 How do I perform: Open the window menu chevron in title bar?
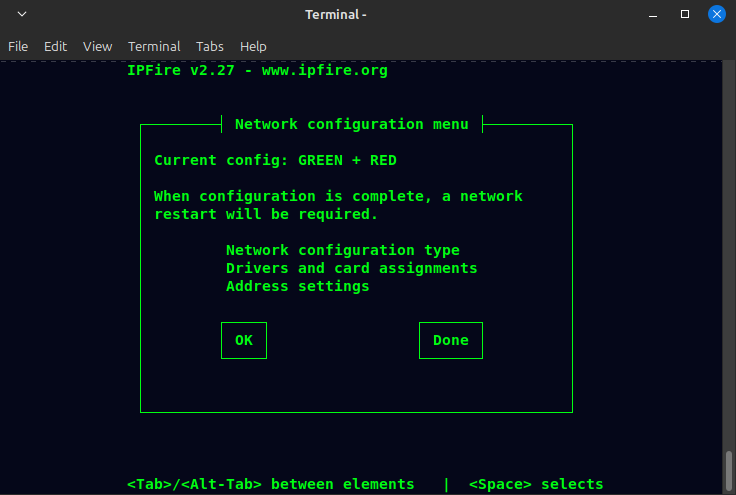click(22, 15)
